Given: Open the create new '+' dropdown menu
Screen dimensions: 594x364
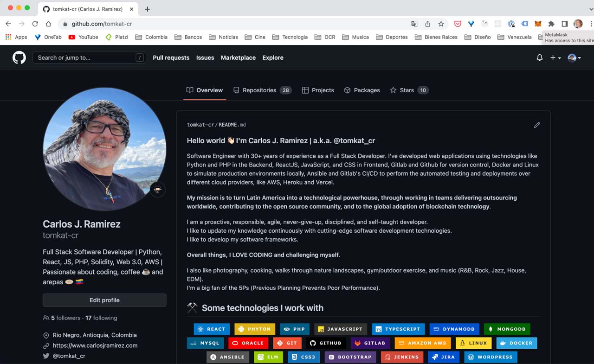Looking at the screenshot, I should pos(555,57).
